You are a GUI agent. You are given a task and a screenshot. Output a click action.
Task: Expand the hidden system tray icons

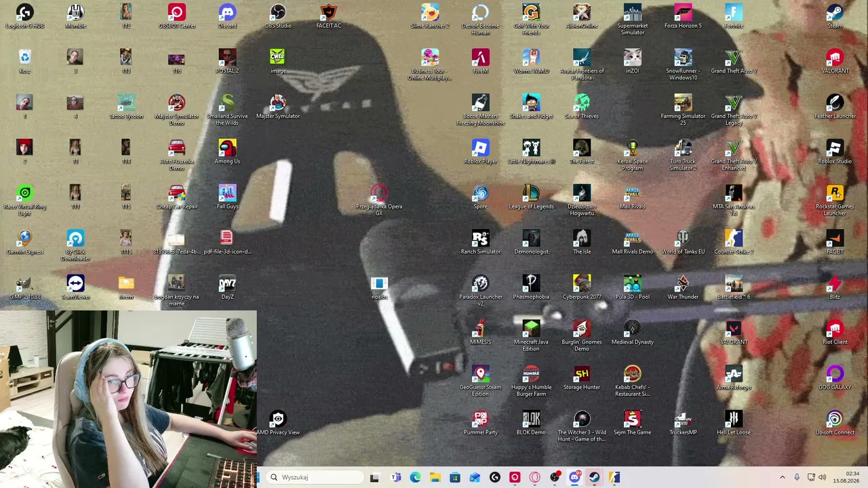click(x=782, y=477)
